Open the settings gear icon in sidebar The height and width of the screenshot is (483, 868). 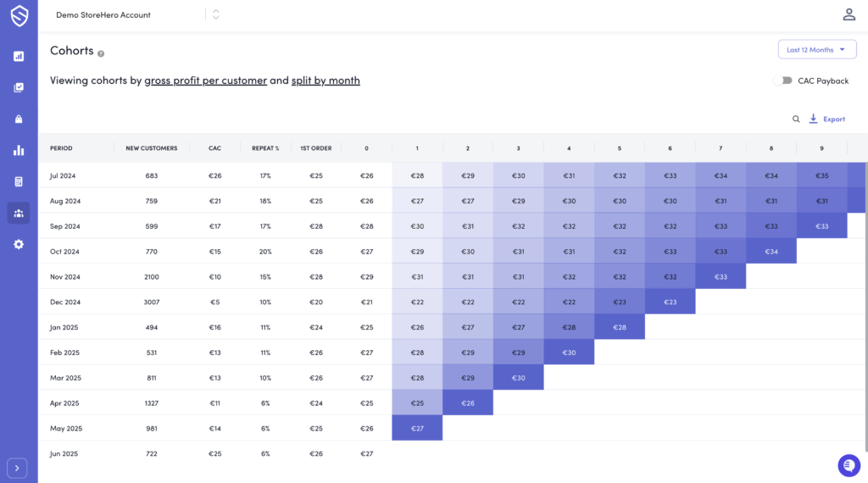19,244
